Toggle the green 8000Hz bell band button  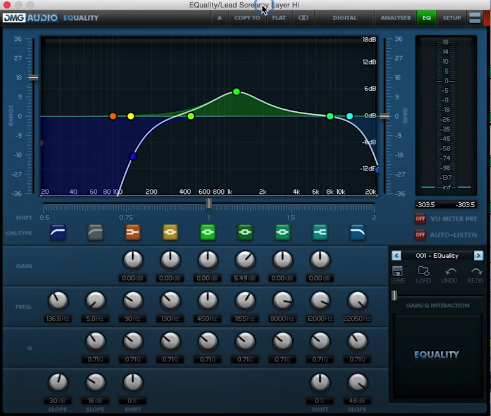283,232
